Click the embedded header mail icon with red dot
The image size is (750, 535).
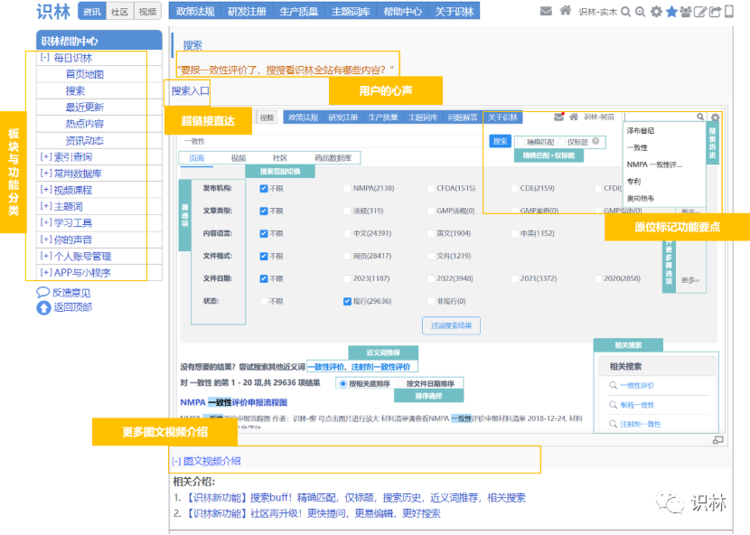(x=559, y=117)
